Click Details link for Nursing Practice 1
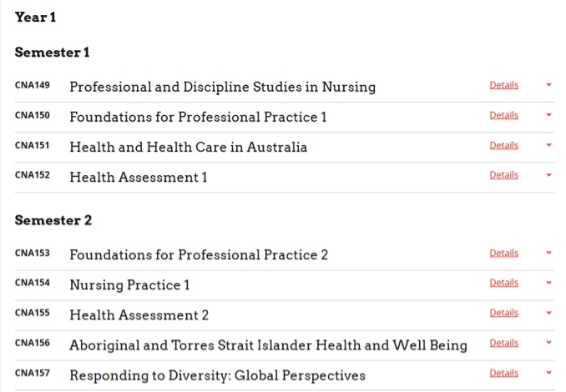The width and height of the screenshot is (566, 392). point(503,283)
